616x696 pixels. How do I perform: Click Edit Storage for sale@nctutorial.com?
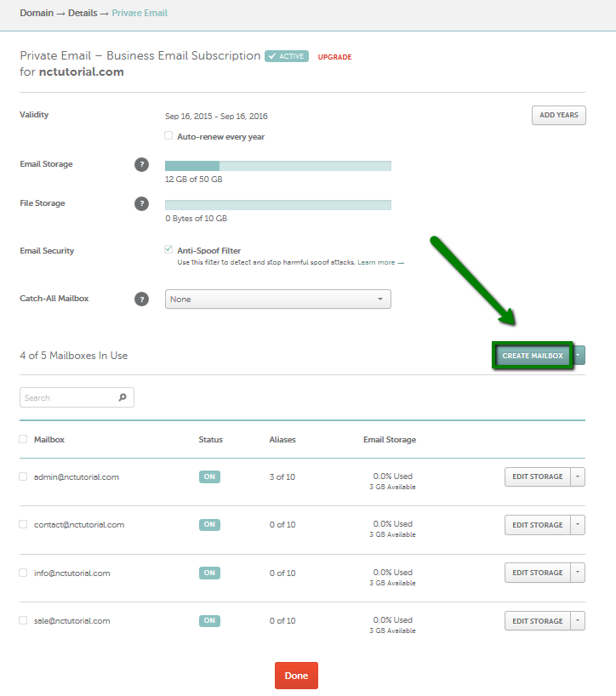point(538,620)
